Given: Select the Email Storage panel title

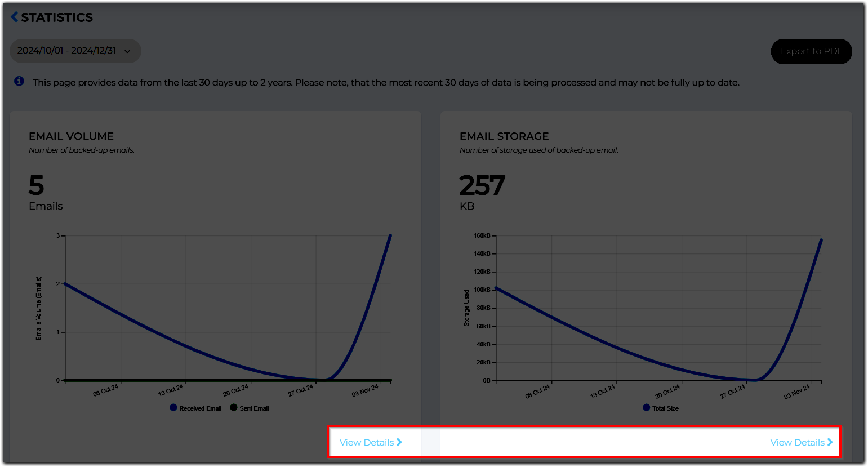Looking at the screenshot, I should [504, 136].
